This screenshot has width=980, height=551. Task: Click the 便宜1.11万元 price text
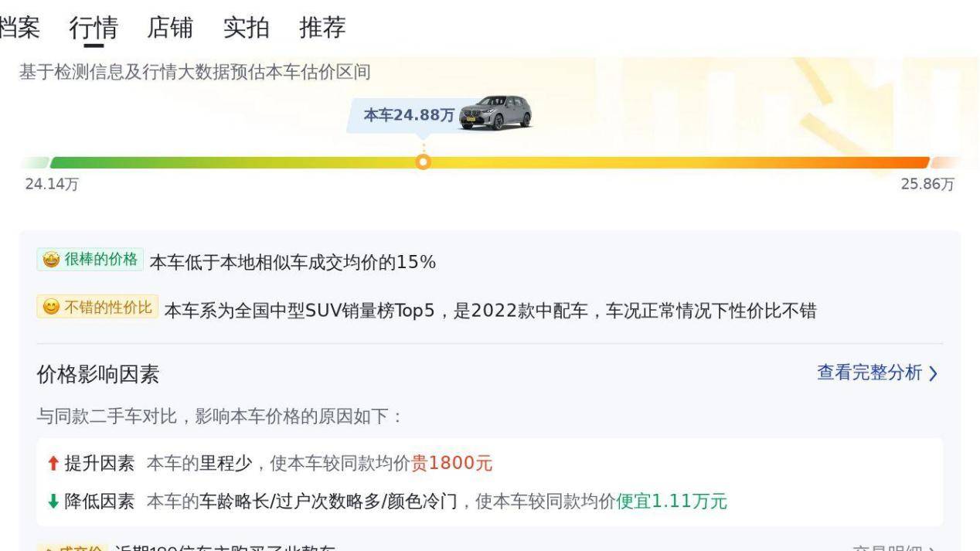point(672,502)
